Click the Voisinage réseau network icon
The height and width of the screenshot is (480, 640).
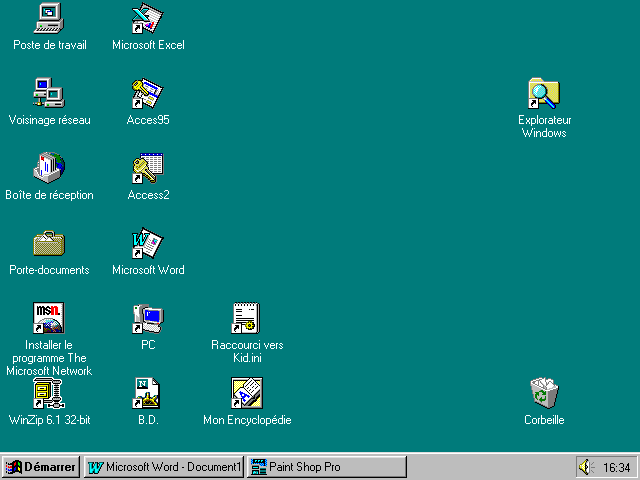pyautogui.click(x=49, y=93)
